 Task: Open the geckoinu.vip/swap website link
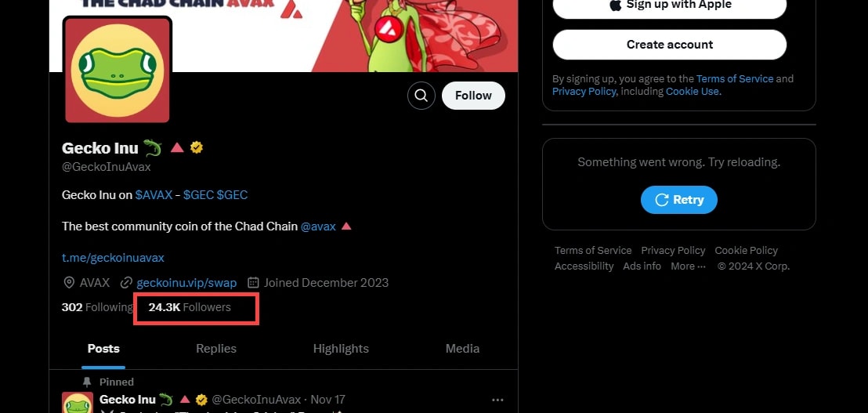coord(186,283)
